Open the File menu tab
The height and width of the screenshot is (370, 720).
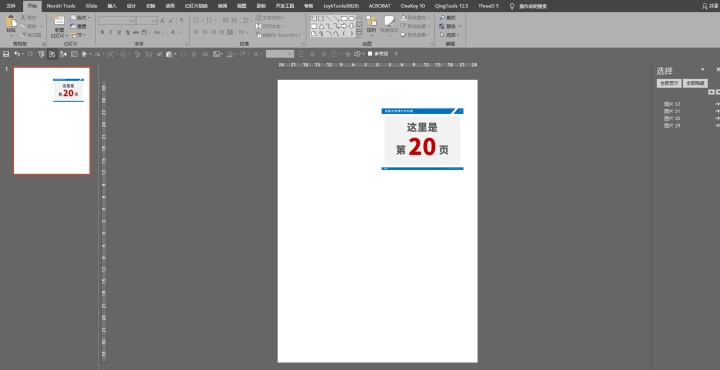tap(11, 6)
